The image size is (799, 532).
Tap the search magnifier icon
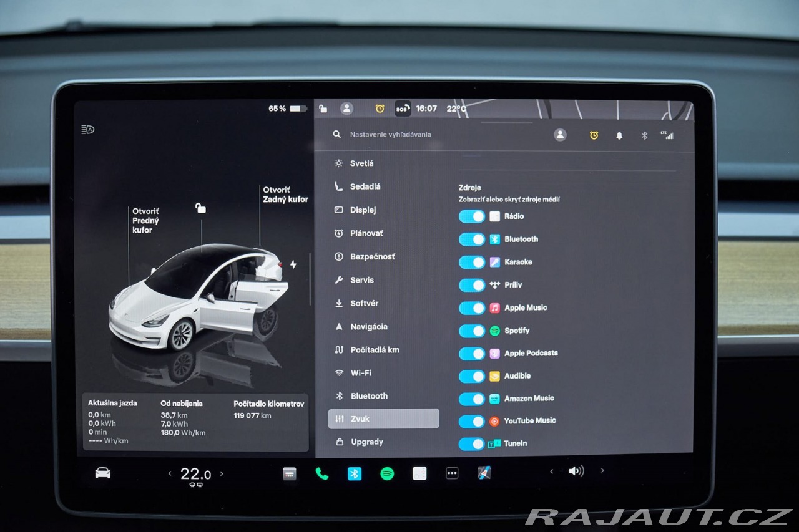pyautogui.click(x=337, y=134)
